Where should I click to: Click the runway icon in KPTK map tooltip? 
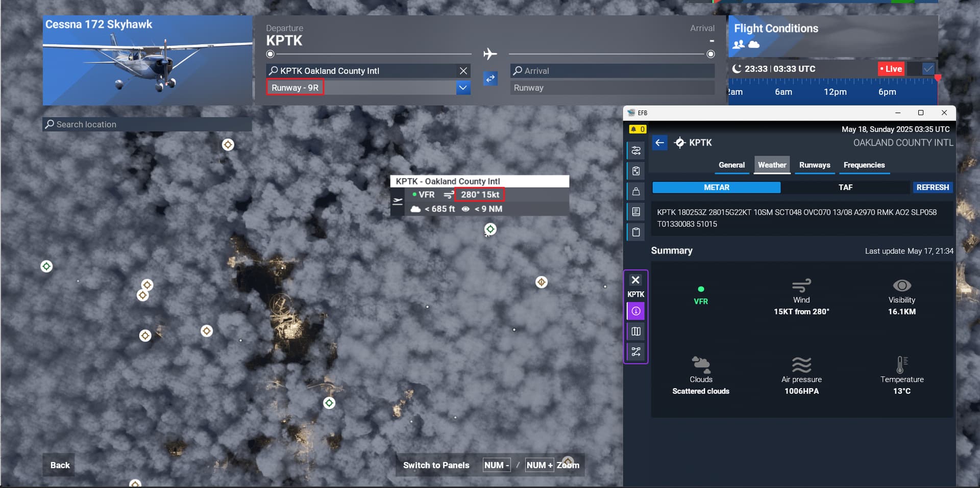pyautogui.click(x=397, y=202)
